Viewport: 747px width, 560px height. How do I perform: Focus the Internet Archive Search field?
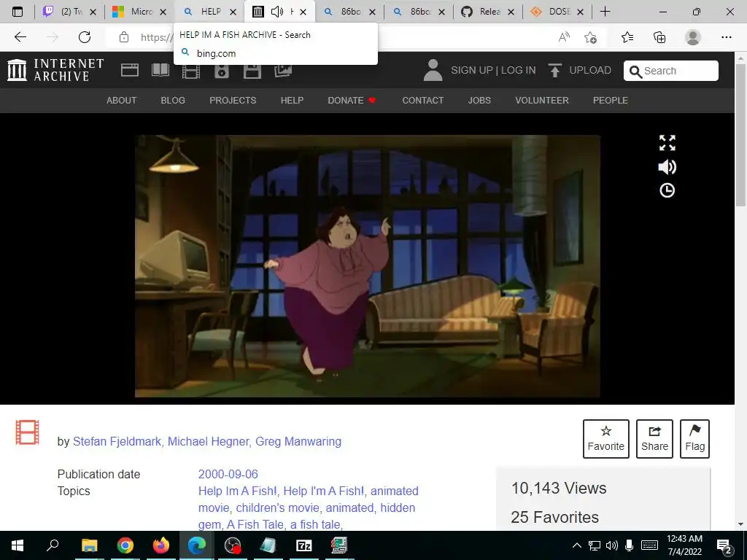[x=671, y=71]
